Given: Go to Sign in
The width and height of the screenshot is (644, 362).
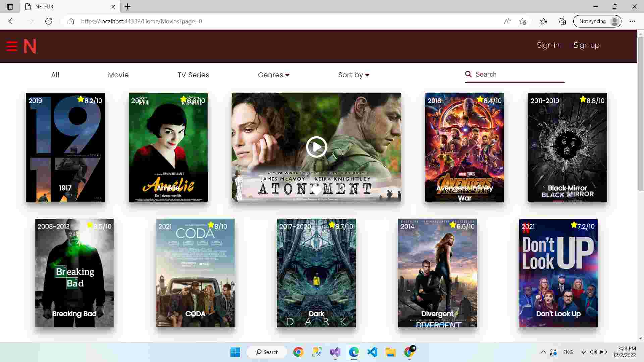Looking at the screenshot, I should [548, 45].
